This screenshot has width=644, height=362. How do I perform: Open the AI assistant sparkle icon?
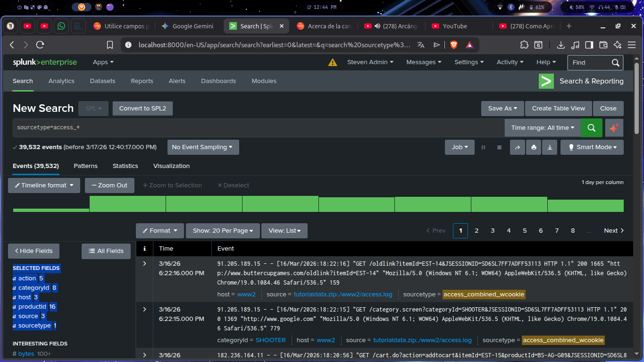614,128
